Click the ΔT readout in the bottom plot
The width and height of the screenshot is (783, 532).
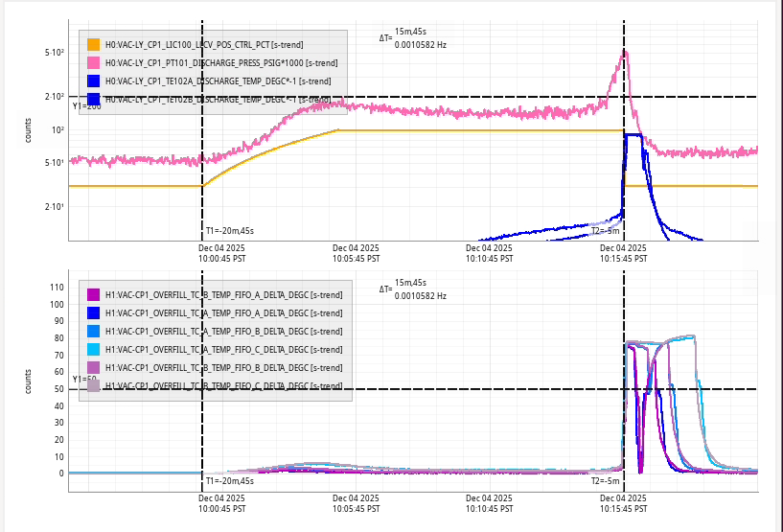[x=413, y=289]
